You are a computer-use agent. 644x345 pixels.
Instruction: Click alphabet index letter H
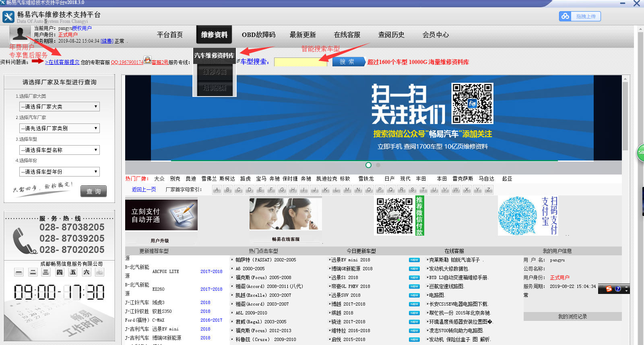pos(293,190)
